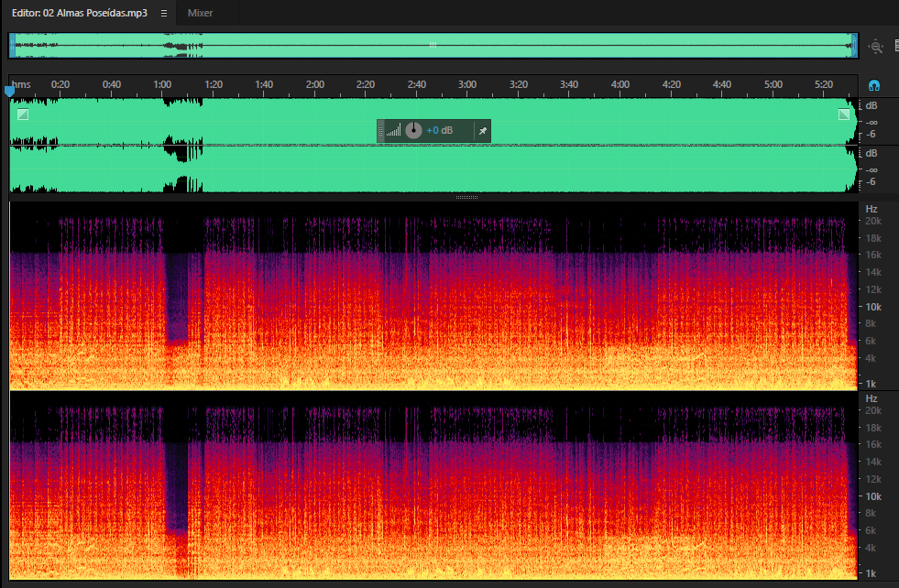The image size is (899, 588).
Task: Grab the HUD dotted grip handle
Action: (x=380, y=131)
